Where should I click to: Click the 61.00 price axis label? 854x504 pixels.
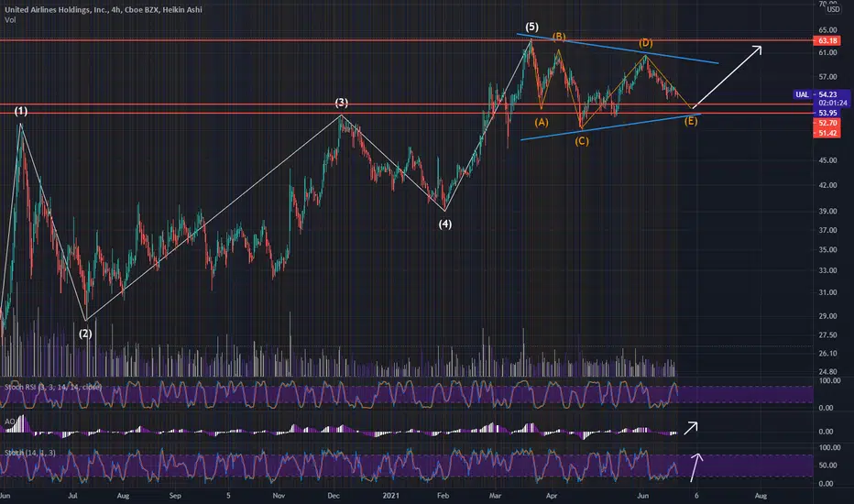(827, 52)
